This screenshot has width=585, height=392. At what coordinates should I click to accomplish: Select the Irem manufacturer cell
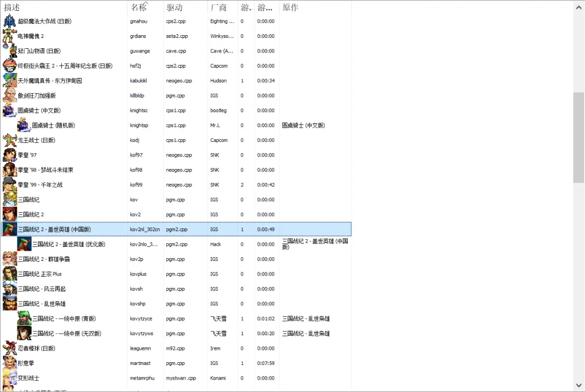tap(215, 348)
